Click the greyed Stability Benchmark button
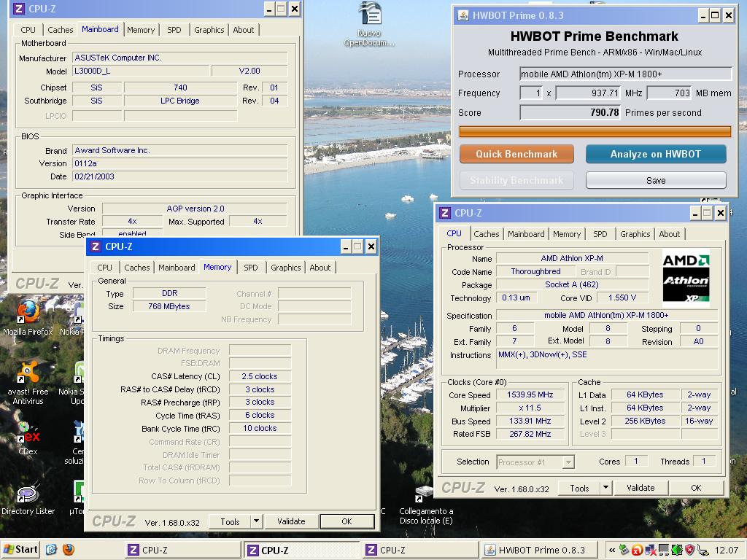This screenshot has width=747, height=560. (516, 181)
